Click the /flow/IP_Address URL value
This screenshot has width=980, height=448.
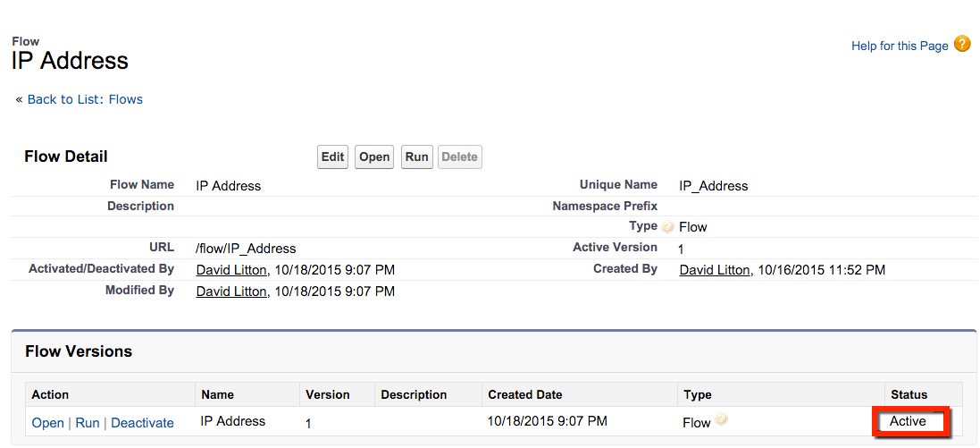pos(246,249)
